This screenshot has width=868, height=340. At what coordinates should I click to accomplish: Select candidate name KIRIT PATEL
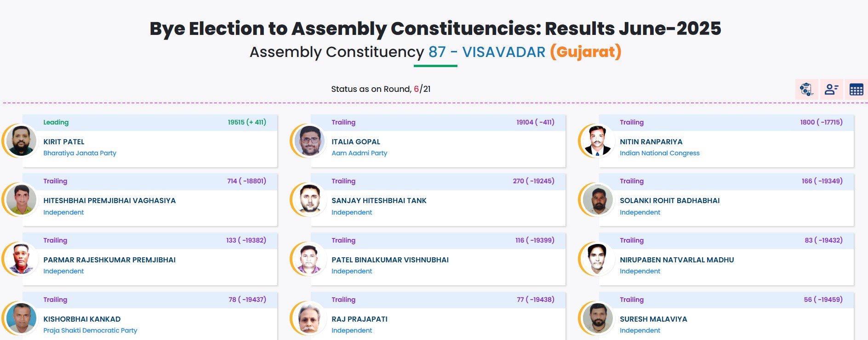[64, 142]
